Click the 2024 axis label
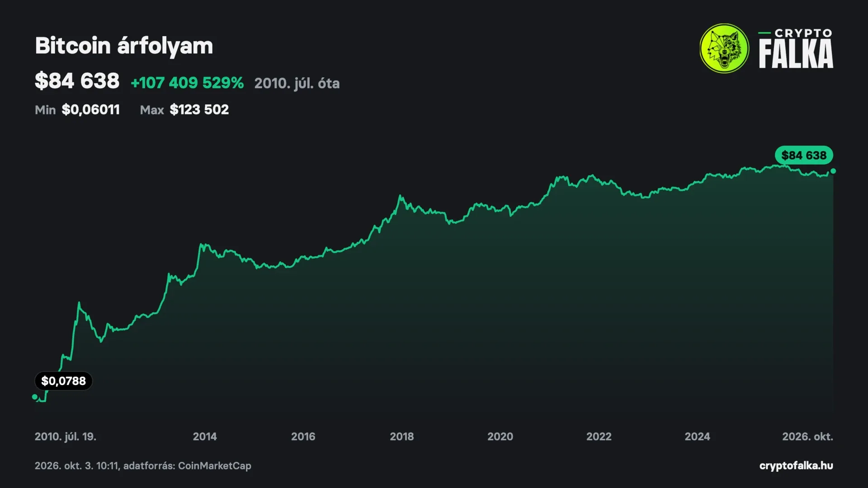The height and width of the screenshot is (488, 868). point(698,436)
